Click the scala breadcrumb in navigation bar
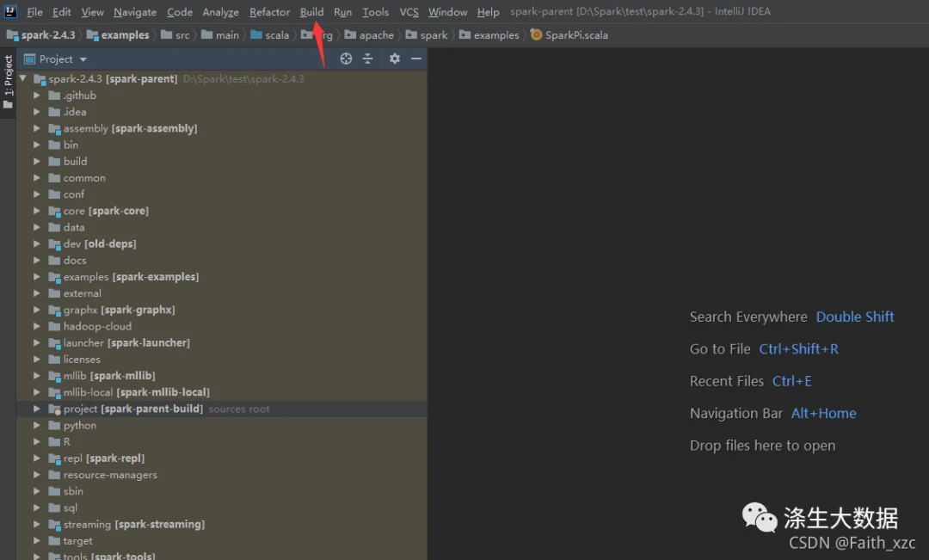The height and width of the screenshot is (560, 929). (x=277, y=35)
